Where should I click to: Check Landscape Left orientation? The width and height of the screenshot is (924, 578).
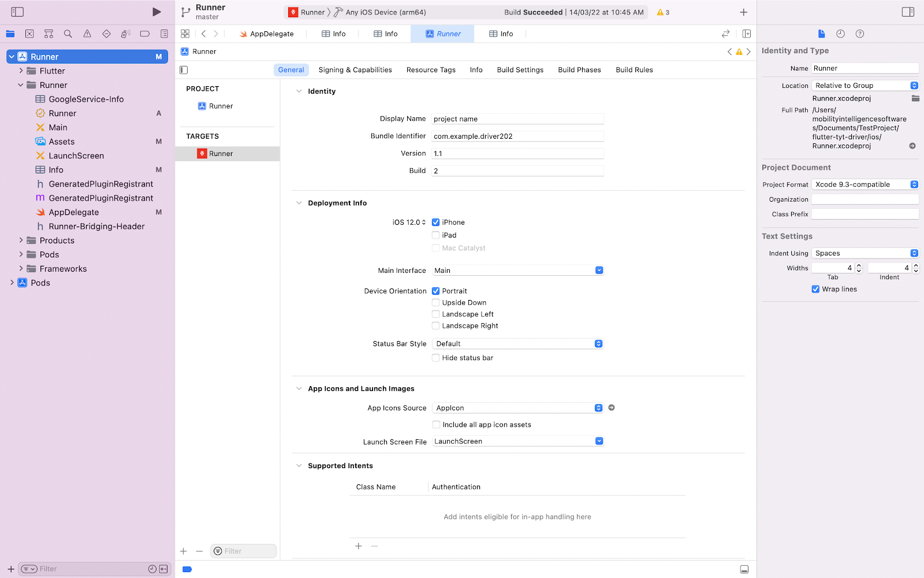[436, 314]
